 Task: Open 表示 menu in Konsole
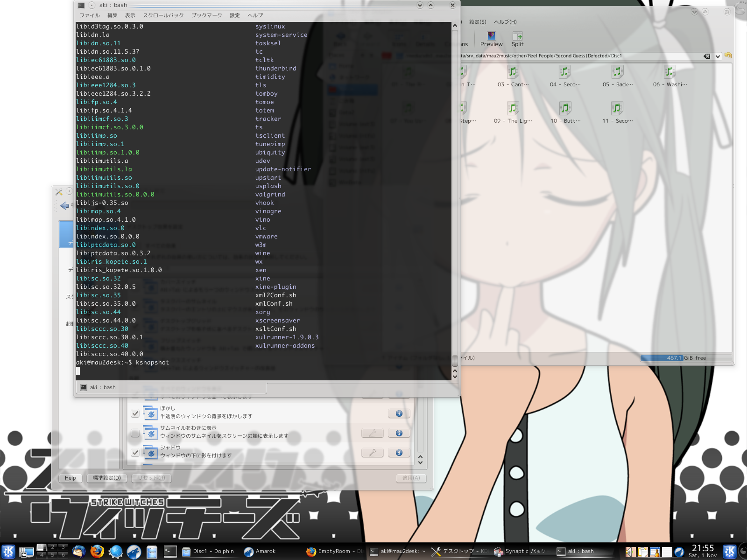click(130, 15)
